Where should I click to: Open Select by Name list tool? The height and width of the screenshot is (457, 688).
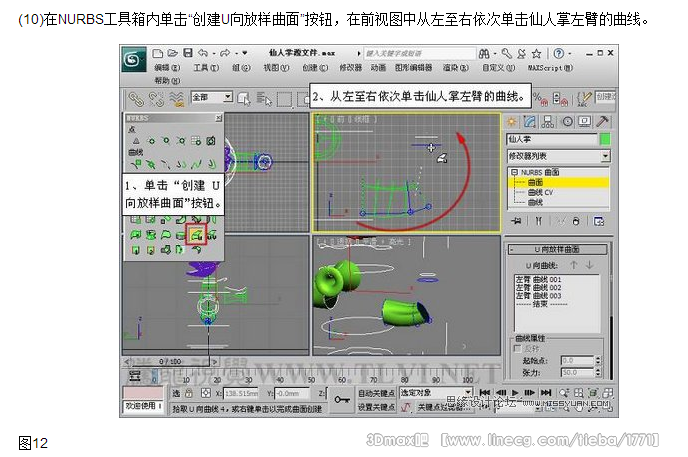(264, 99)
